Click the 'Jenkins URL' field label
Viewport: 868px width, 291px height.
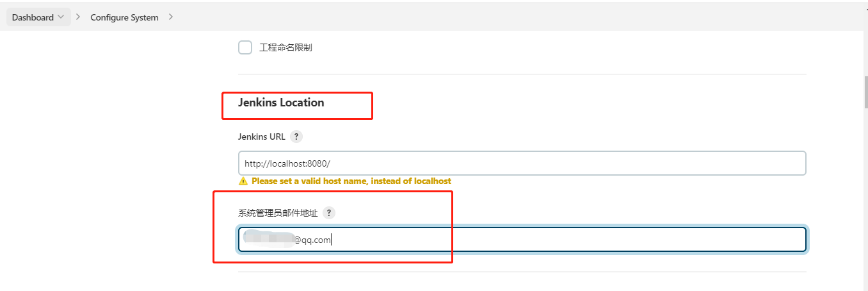262,137
